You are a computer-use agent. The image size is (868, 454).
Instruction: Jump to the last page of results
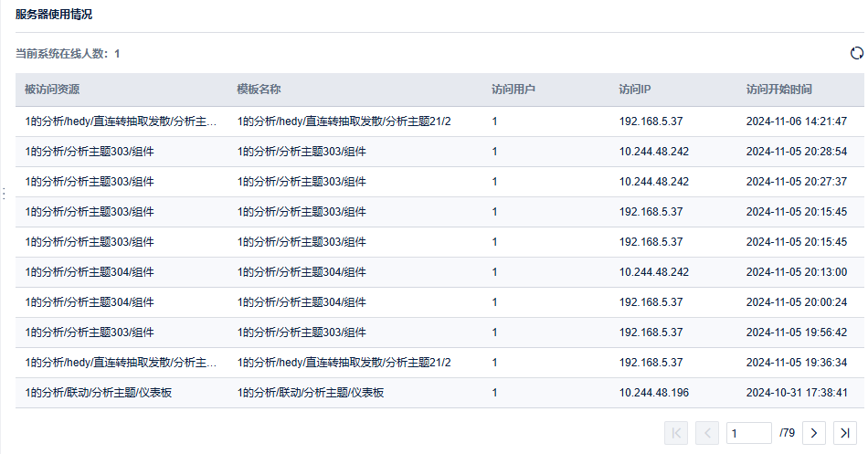point(844,432)
